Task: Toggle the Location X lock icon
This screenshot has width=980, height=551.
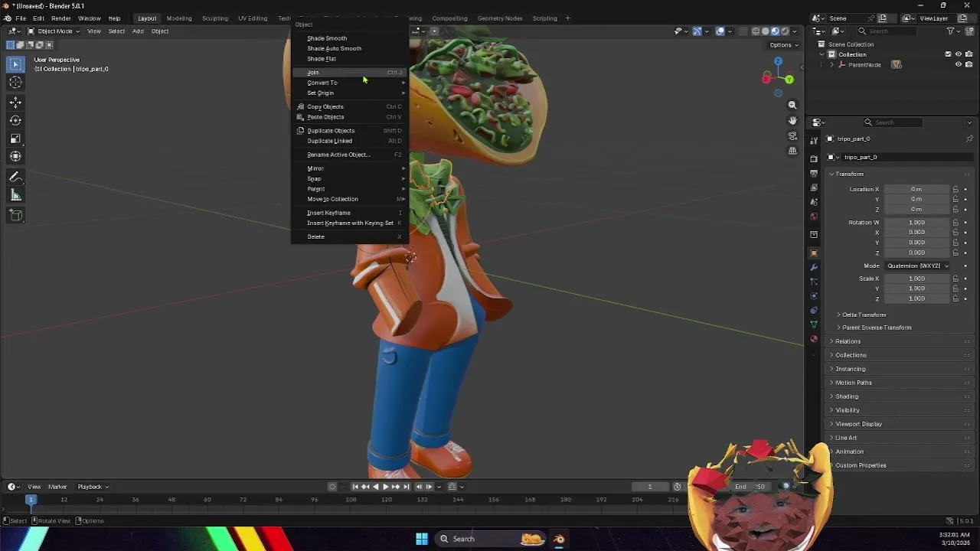Action: click(x=955, y=189)
